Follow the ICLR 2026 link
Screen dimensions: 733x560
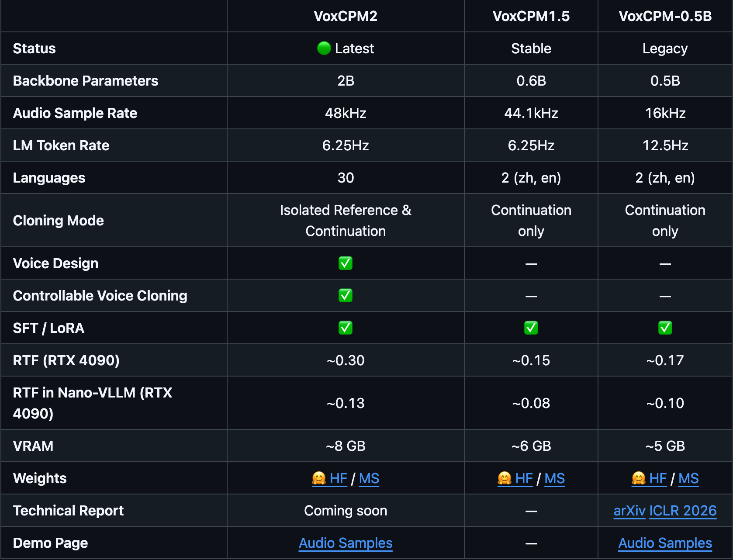[683, 511]
